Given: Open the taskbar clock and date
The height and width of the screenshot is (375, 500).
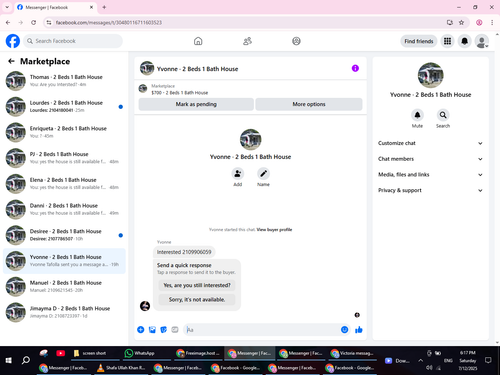Looking at the screenshot, I should (x=467, y=360).
